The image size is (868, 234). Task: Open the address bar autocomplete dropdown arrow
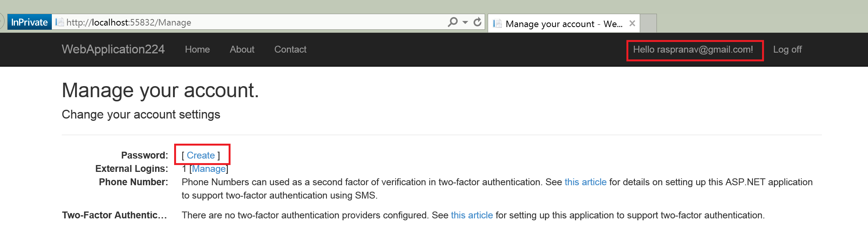[x=465, y=22]
